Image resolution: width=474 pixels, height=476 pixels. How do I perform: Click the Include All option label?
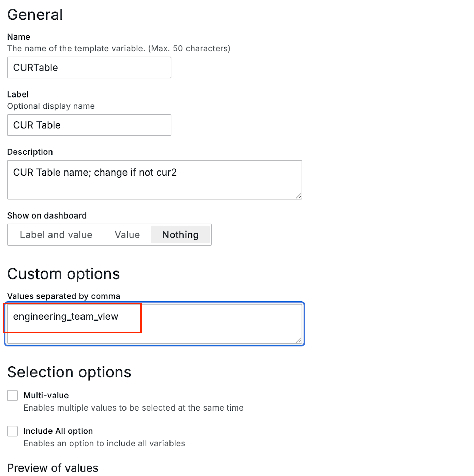tap(58, 431)
